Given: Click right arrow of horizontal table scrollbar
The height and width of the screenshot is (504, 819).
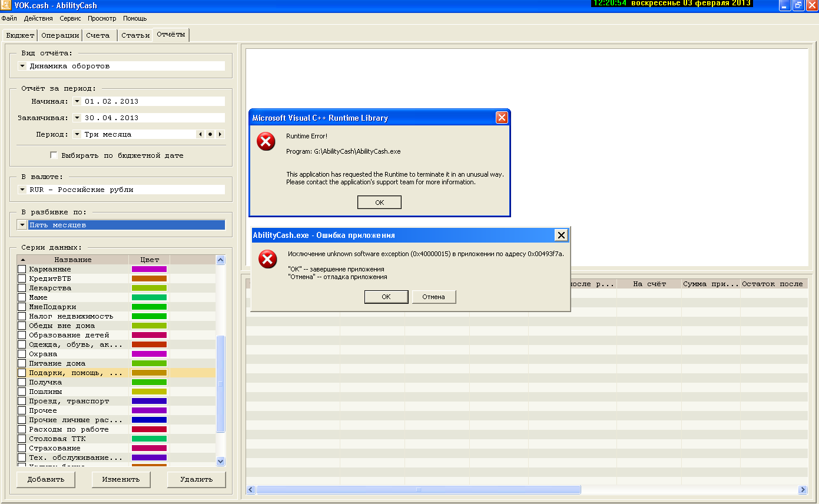Looking at the screenshot, I should pos(802,490).
